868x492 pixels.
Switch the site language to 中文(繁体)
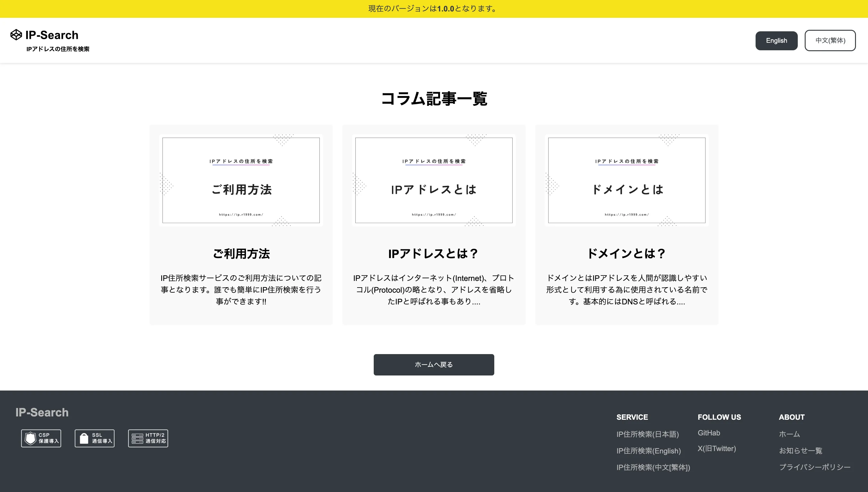tap(830, 40)
